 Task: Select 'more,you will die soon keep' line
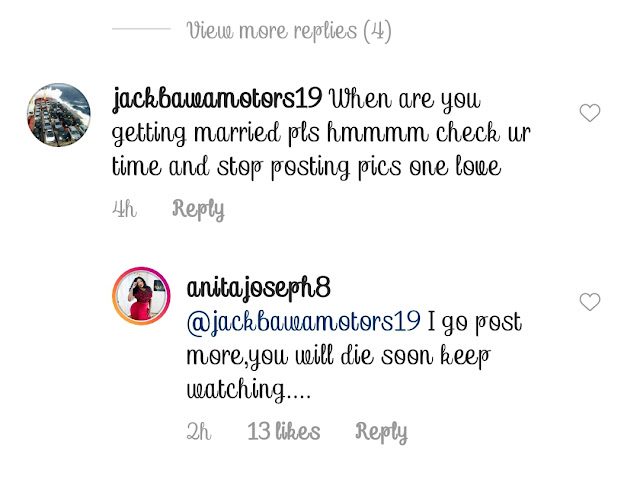pyautogui.click(x=338, y=357)
